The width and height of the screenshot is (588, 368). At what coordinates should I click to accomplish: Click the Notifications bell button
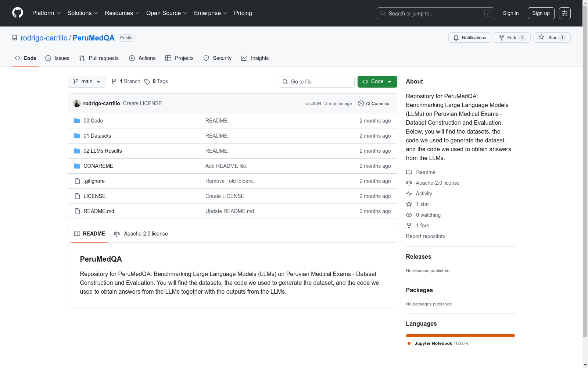click(469, 38)
